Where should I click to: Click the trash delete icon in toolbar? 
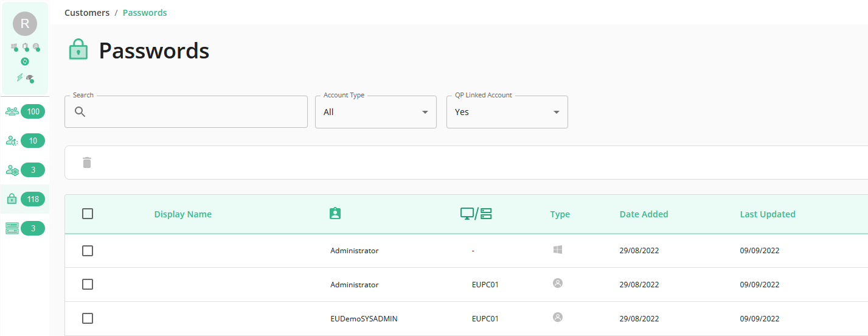87,163
